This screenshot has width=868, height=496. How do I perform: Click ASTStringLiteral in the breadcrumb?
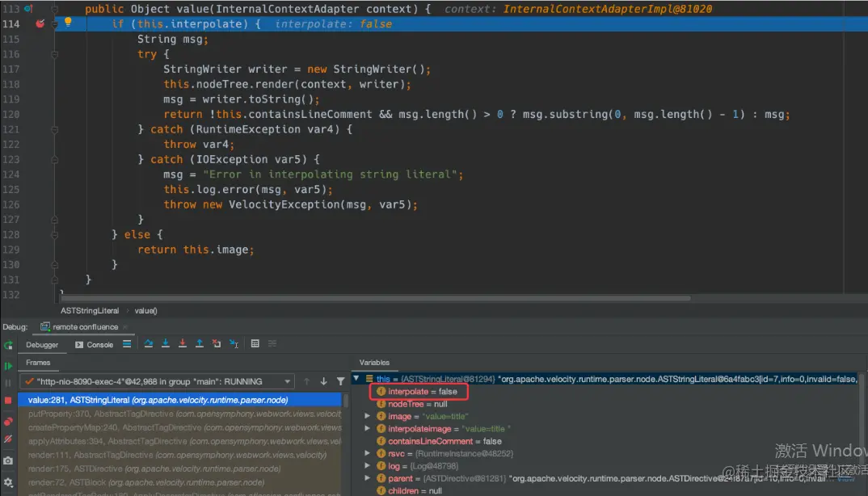point(90,310)
